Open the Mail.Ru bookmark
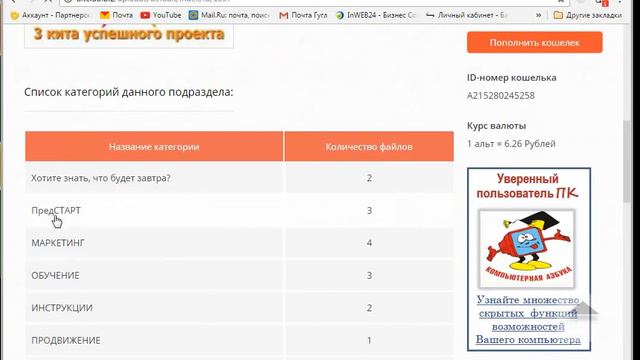Screen dimensions: 640x360 click(x=229, y=15)
